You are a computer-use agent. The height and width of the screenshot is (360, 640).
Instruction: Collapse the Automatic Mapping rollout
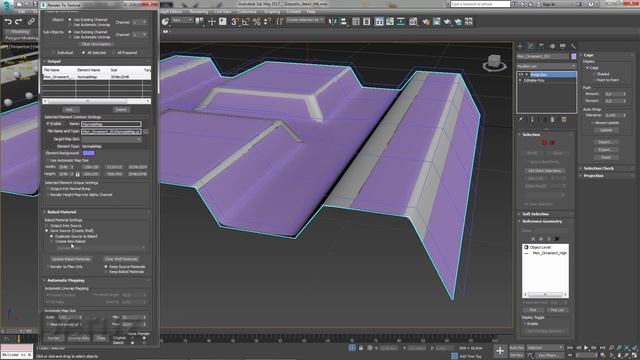click(66, 280)
